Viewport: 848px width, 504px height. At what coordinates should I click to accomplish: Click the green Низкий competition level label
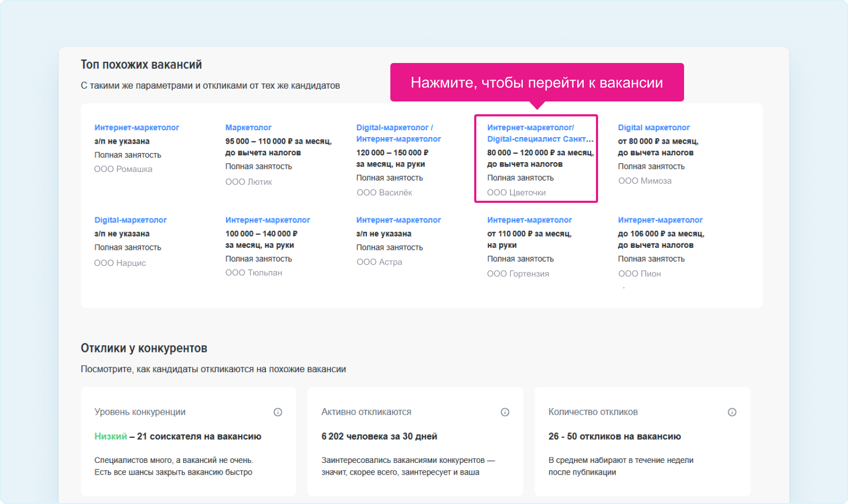click(111, 436)
